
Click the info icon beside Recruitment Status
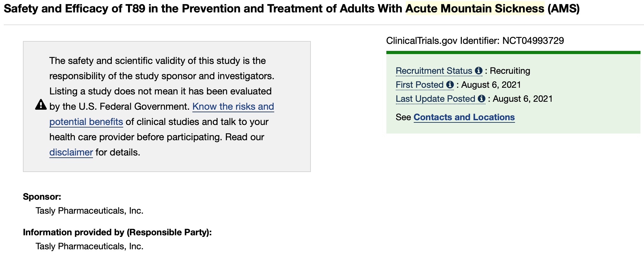click(478, 71)
